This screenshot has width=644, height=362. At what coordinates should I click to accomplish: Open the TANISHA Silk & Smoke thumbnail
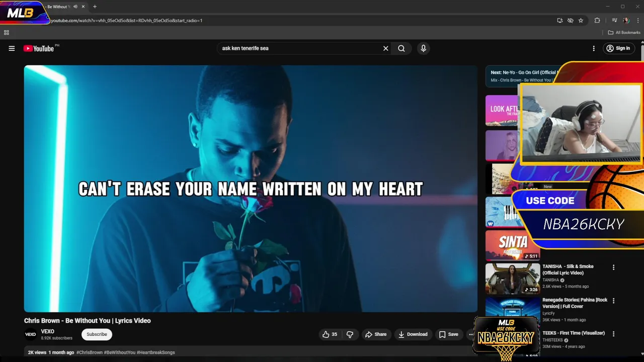pyautogui.click(x=513, y=279)
